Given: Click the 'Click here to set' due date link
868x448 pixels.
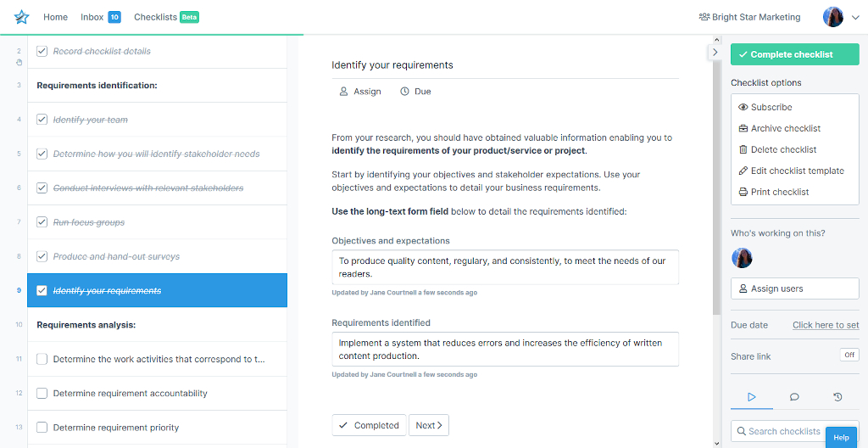Looking at the screenshot, I should pos(826,325).
